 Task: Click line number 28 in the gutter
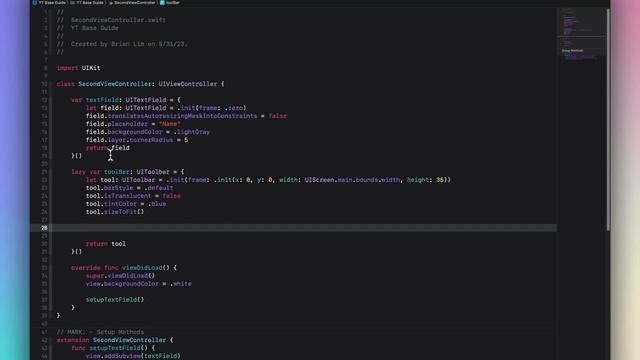44,228
